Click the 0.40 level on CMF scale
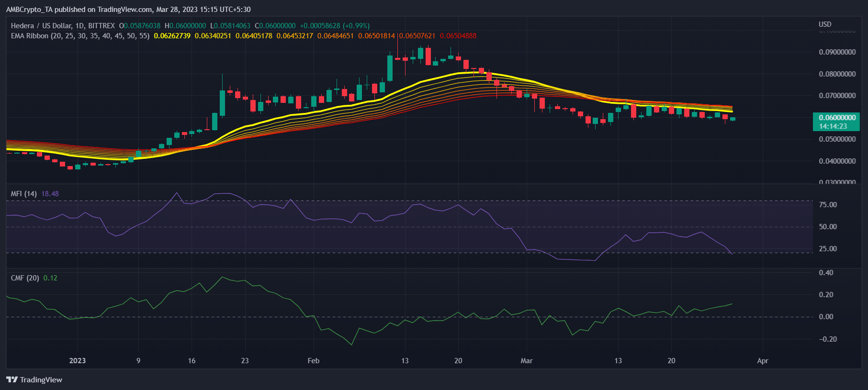Viewport: 868px width, 390px height. pyautogui.click(x=826, y=273)
